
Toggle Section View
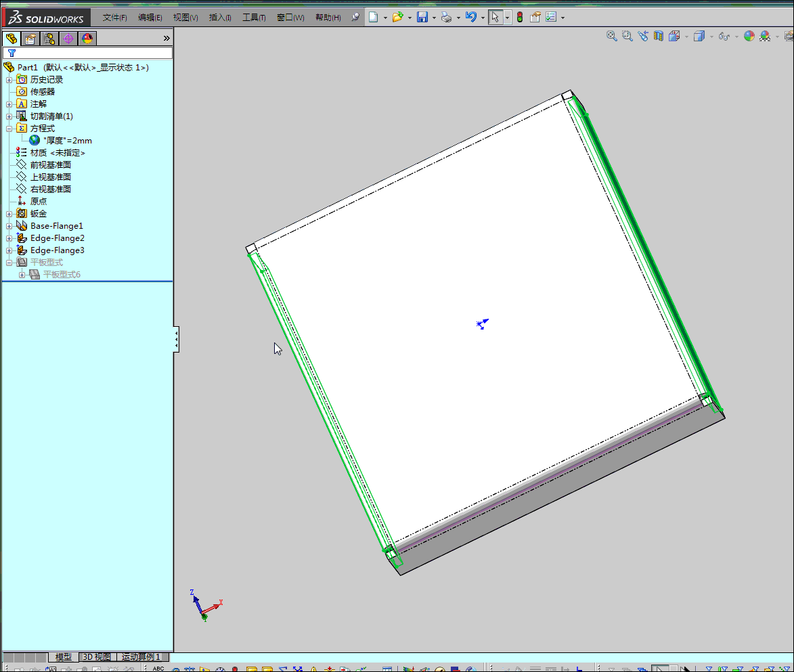pyautogui.click(x=659, y=36)
